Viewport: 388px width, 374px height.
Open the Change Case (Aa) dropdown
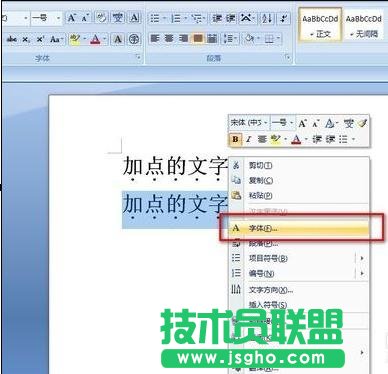(x=56, y=39)
